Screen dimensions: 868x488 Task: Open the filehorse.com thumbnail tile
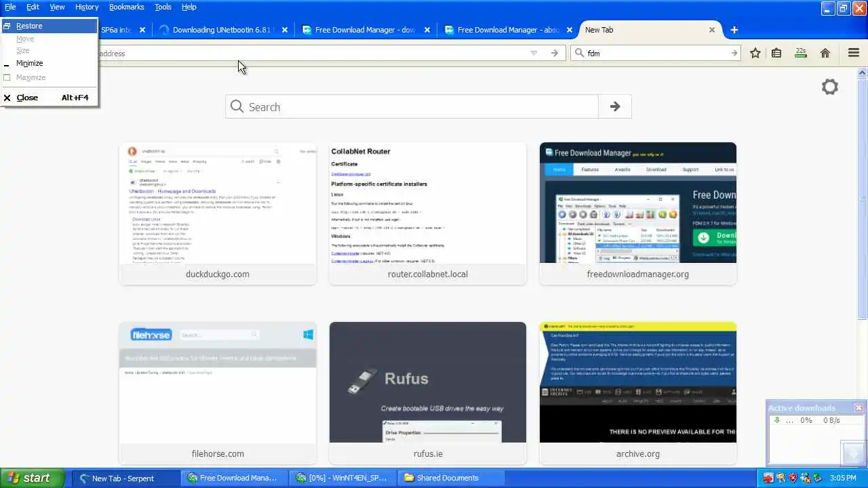(218, 393)
